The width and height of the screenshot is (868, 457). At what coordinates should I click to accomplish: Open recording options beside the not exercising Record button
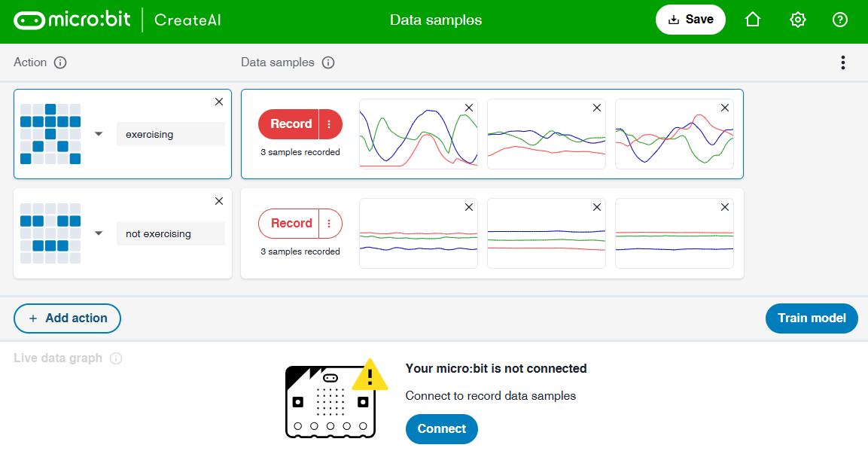(330, 224)
